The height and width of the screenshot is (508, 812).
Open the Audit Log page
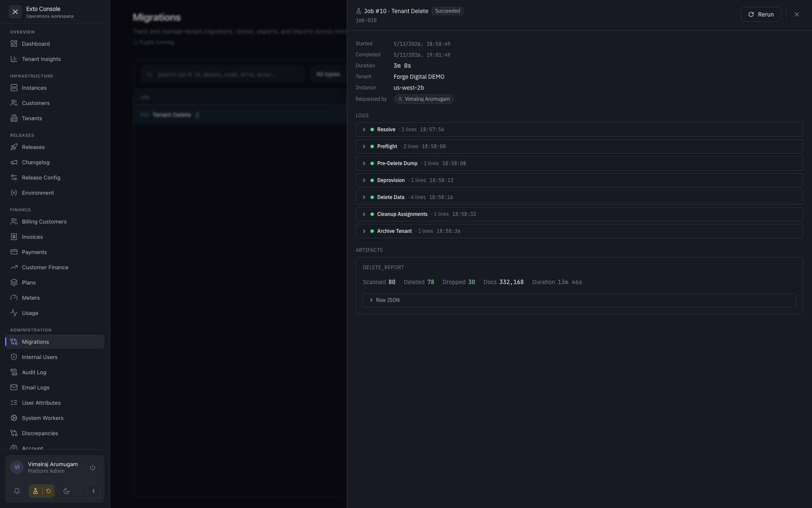(55, 372)
